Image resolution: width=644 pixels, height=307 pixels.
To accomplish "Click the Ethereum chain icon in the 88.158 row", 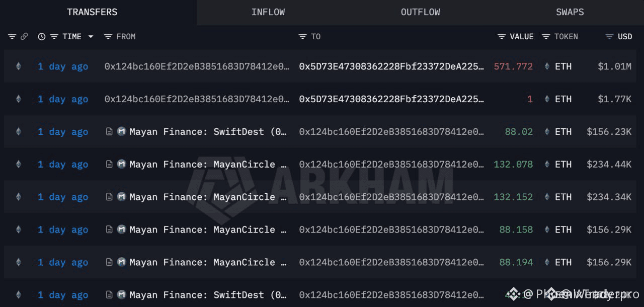I will tap(19, 229).
